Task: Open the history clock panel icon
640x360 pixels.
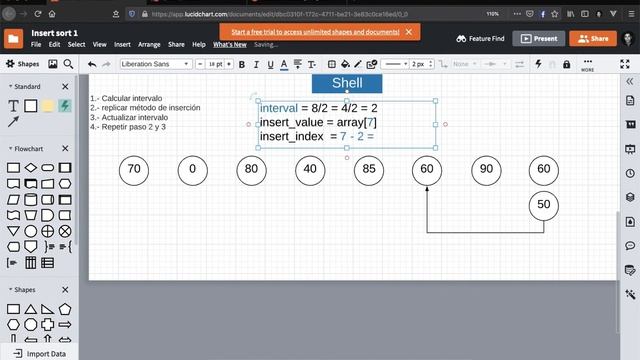Action: tap(630, 173)
